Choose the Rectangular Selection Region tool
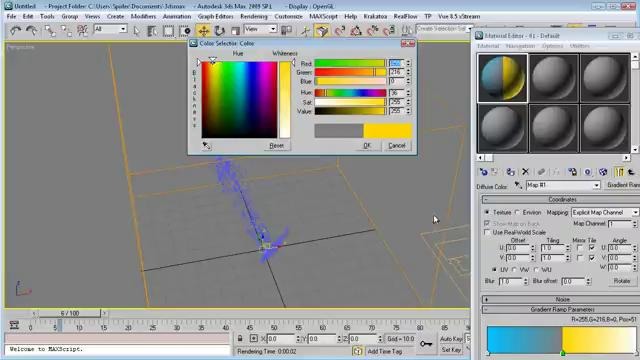The height and width of the screenshot is (360, 640). click(168, 31)
